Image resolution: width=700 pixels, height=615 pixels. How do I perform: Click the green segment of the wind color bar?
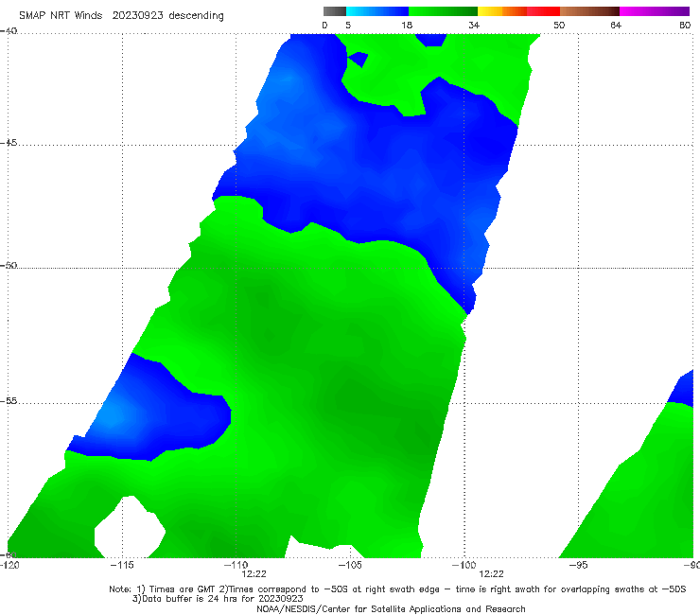[x=443, y=11]
